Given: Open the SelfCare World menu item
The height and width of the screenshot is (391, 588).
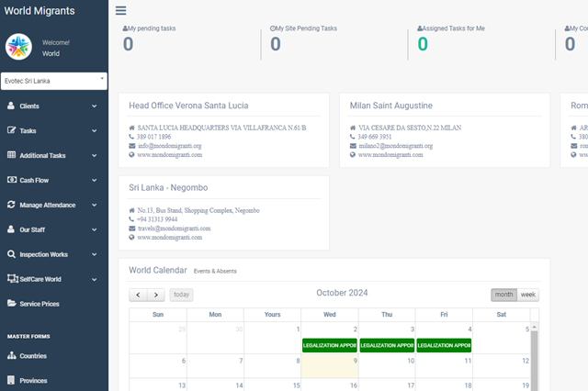Looking at the screenshot, I should point(53,279).
